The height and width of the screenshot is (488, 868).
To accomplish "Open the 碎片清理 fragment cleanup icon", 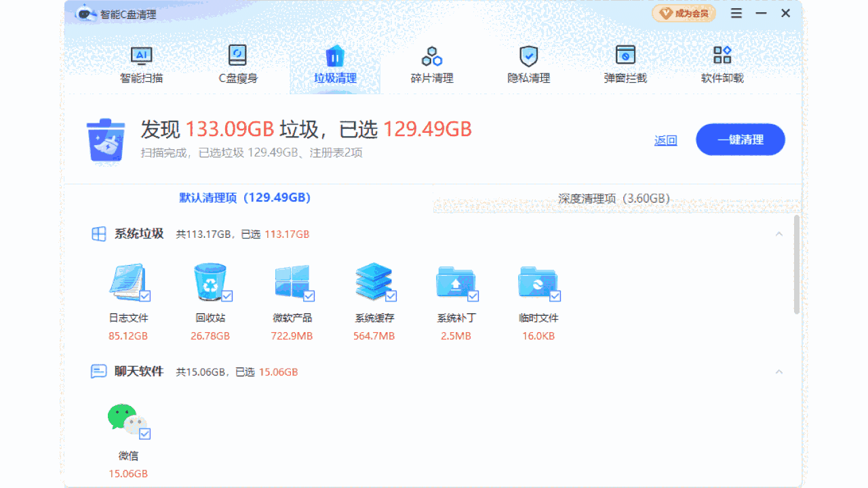I will [431, 56].
